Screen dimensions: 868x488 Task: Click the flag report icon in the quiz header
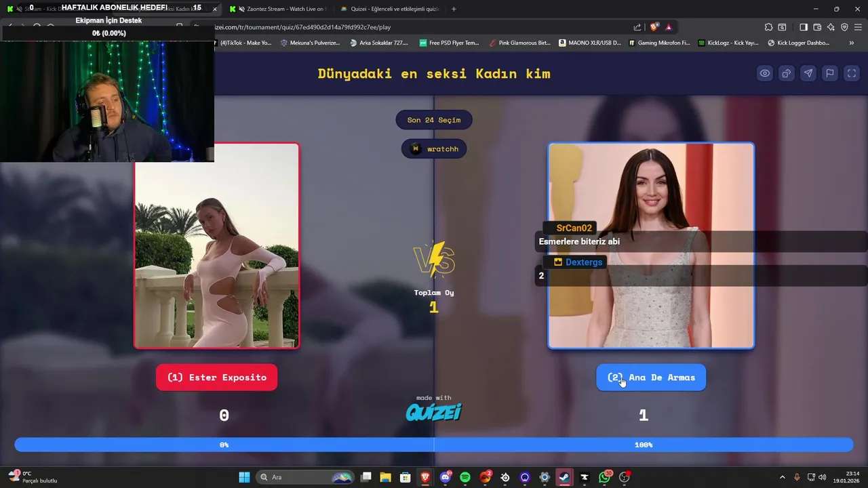[x=830, y=73]
